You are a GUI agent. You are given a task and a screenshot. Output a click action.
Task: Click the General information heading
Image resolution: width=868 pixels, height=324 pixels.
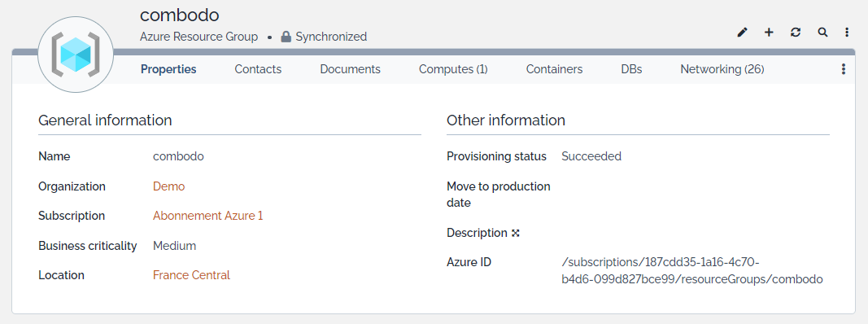click(x=105, y=120)
